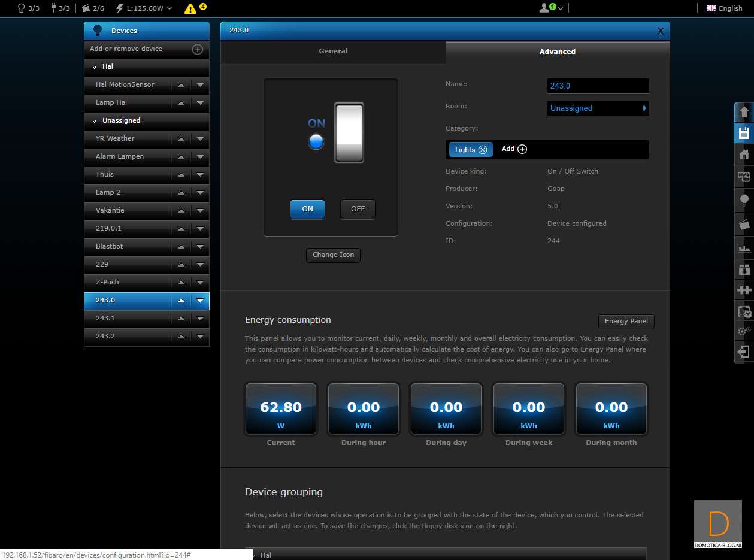
Task: Flip the white rocker light switch
Action: pos(349,132)
